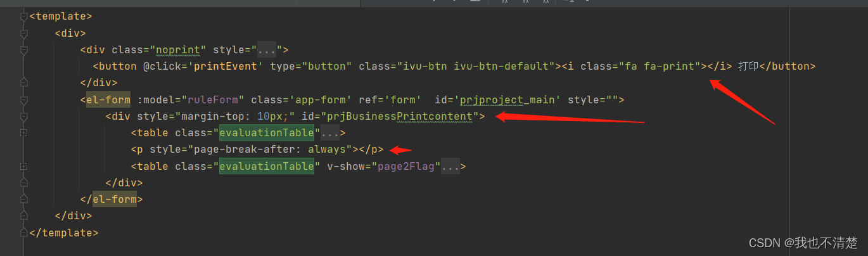Click the @click attribute on button
Screen dimensions: 868x256
(x=165, y=67)
